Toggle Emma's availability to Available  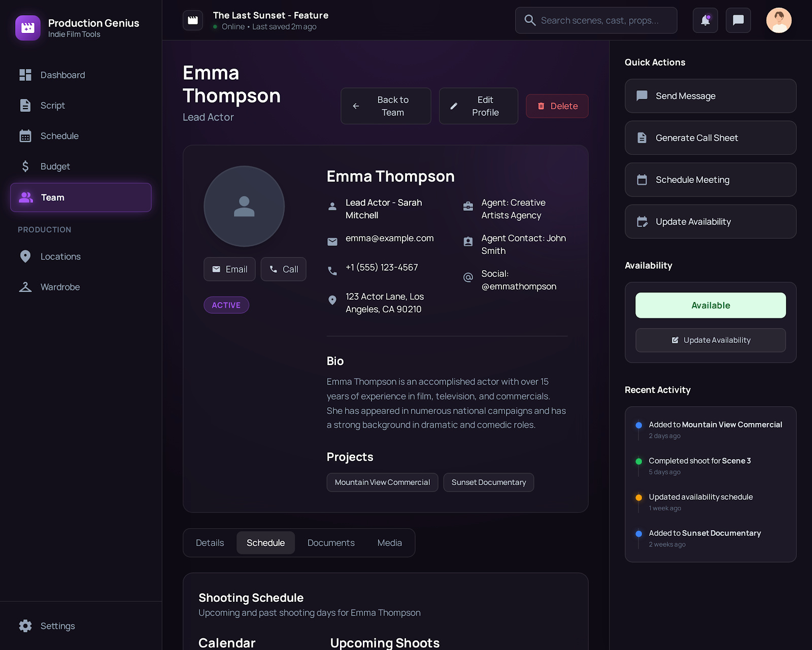[x=710, y=305]
